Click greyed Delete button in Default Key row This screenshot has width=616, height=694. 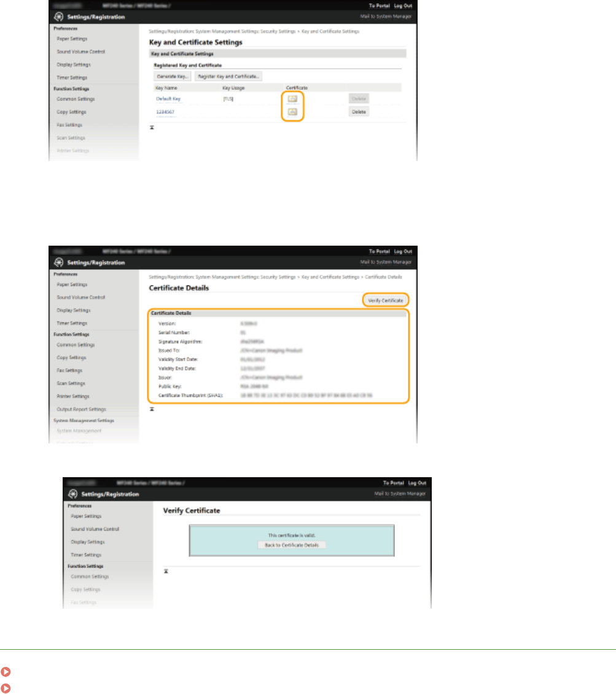coord(359,99)
